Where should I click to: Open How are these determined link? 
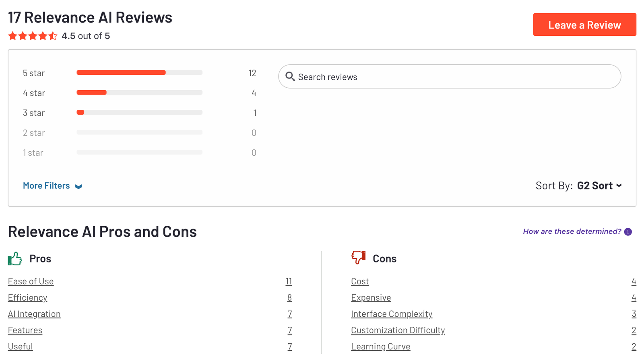point(572,232)
